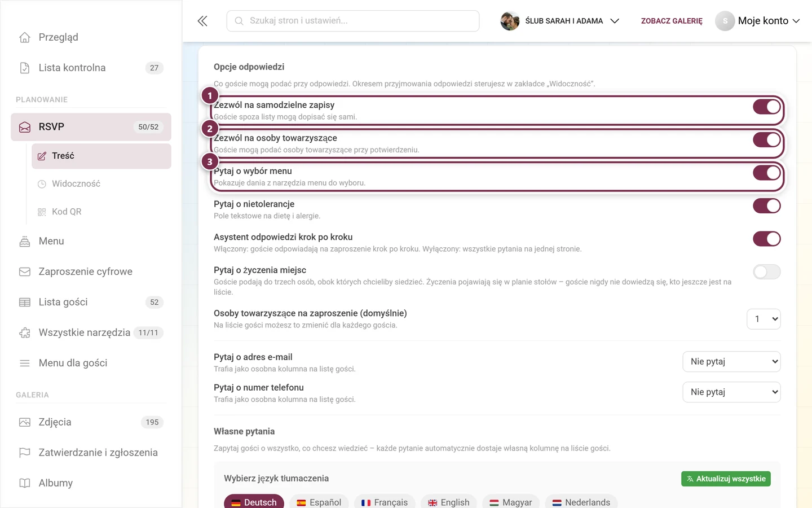This screenshot has width=812, height=508.
Task: Disable 'Pytaj o wybór menu' switch
Action: (767, 173)
